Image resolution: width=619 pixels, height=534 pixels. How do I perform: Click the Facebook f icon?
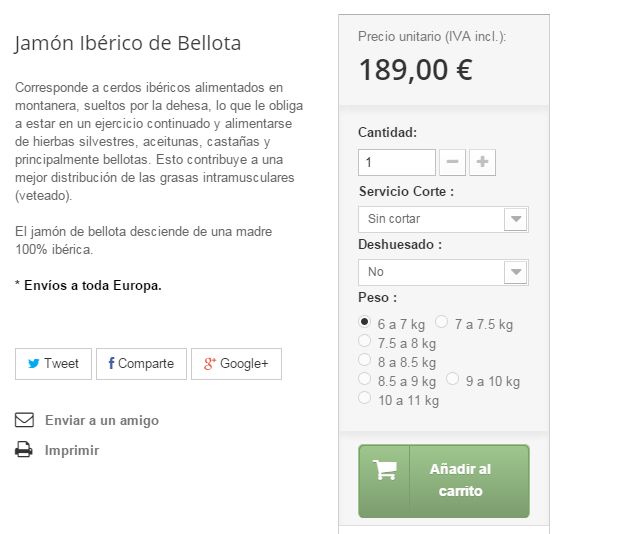[x=111, y=363]
